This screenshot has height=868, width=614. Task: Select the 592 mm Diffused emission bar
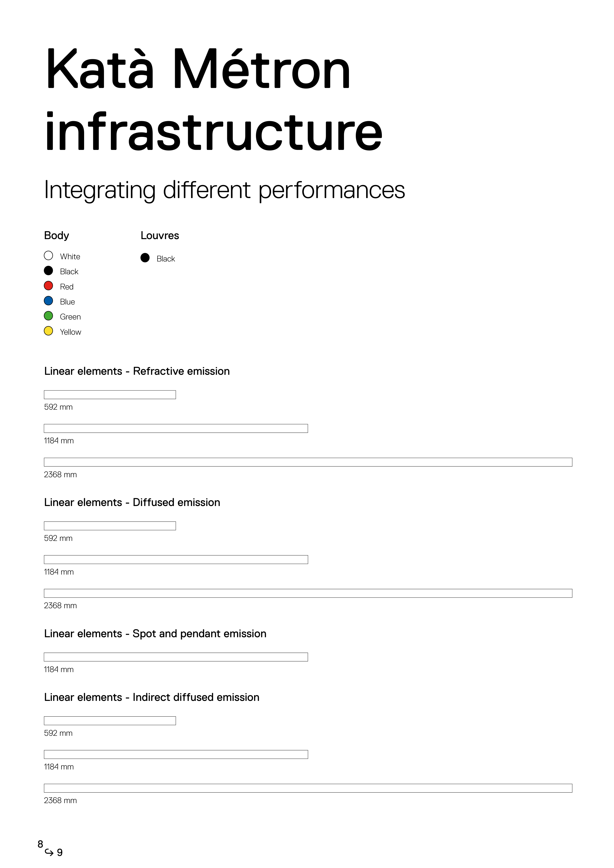110,526
